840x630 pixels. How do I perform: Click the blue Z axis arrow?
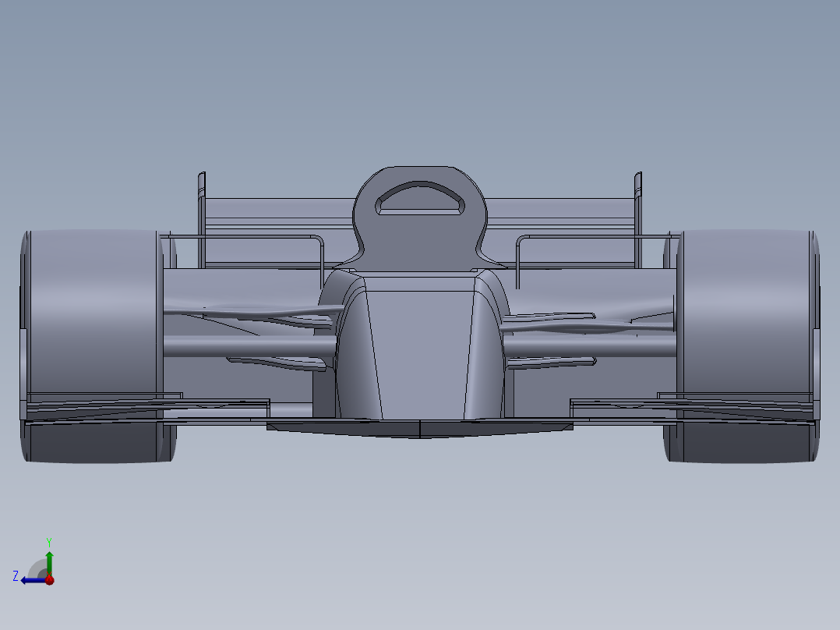28,580
